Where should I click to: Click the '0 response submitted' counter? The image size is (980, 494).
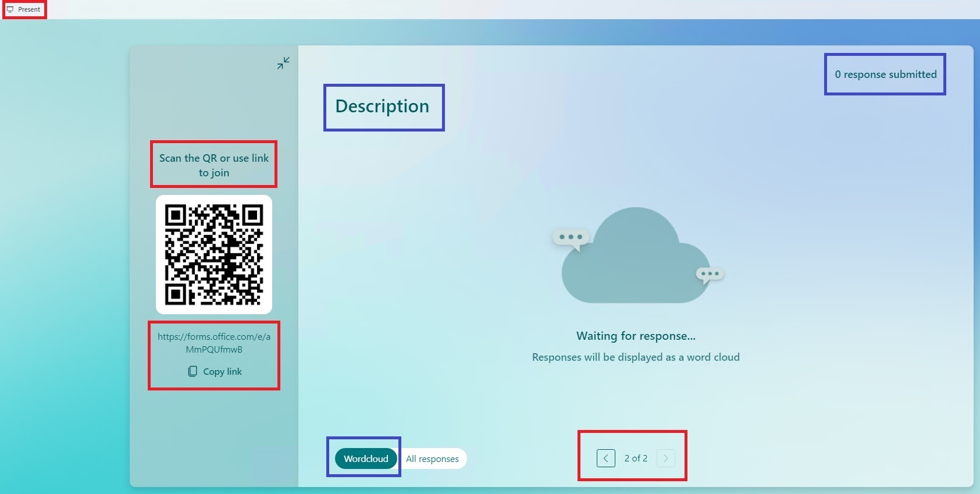coord(886,74)
